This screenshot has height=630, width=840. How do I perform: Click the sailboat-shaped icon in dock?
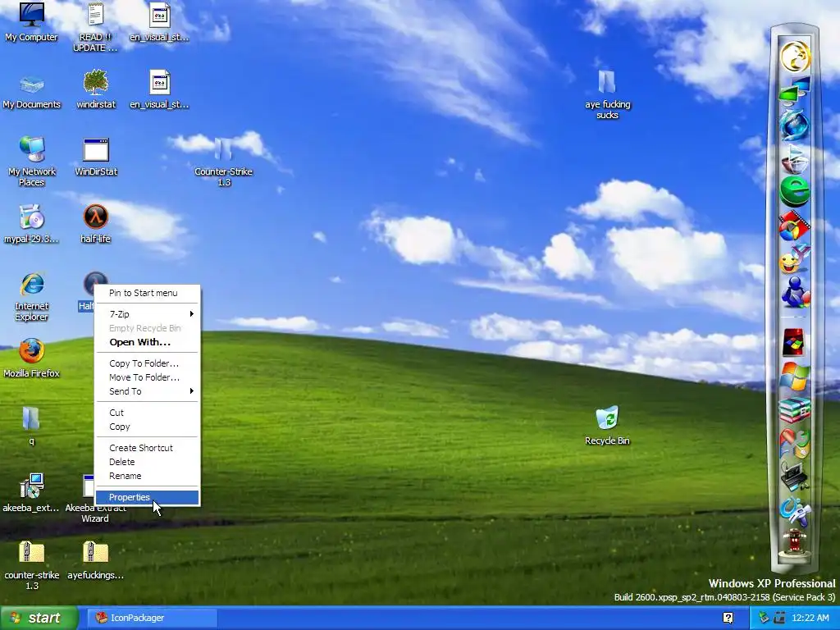(795, 158)
